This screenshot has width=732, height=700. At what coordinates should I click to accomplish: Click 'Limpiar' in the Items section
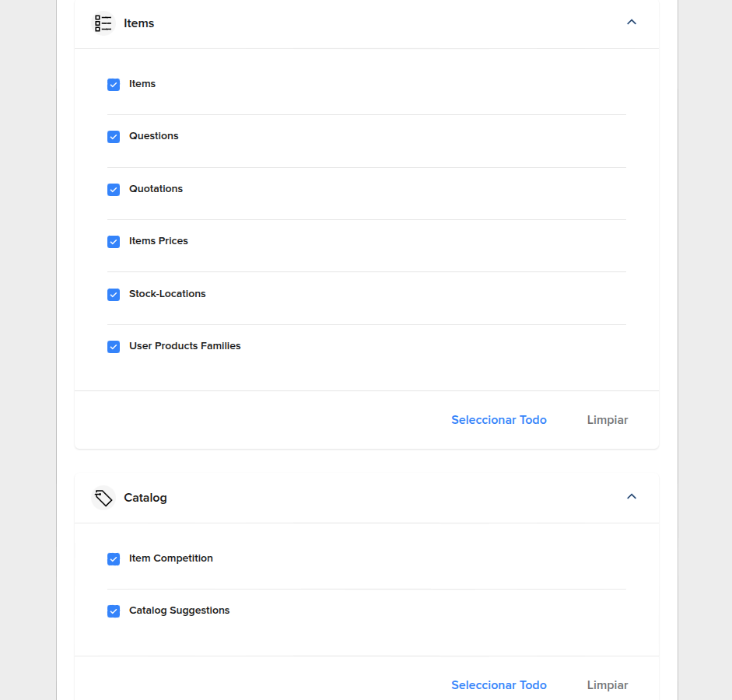point(607,420)
